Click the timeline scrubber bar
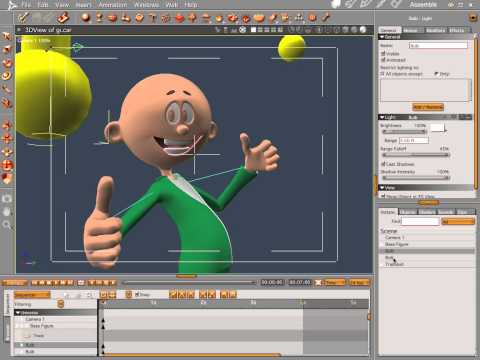480x360 pixels. [x=188, y=283]
